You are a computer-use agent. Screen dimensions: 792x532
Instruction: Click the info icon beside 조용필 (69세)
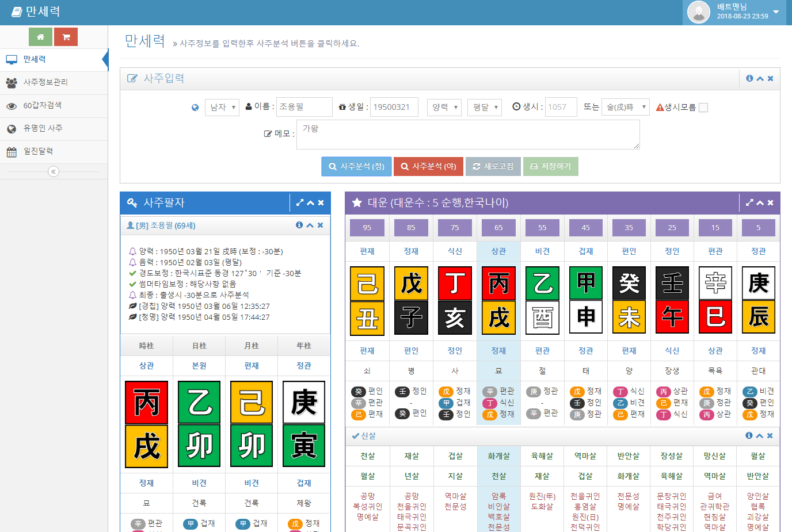(299, 225)
